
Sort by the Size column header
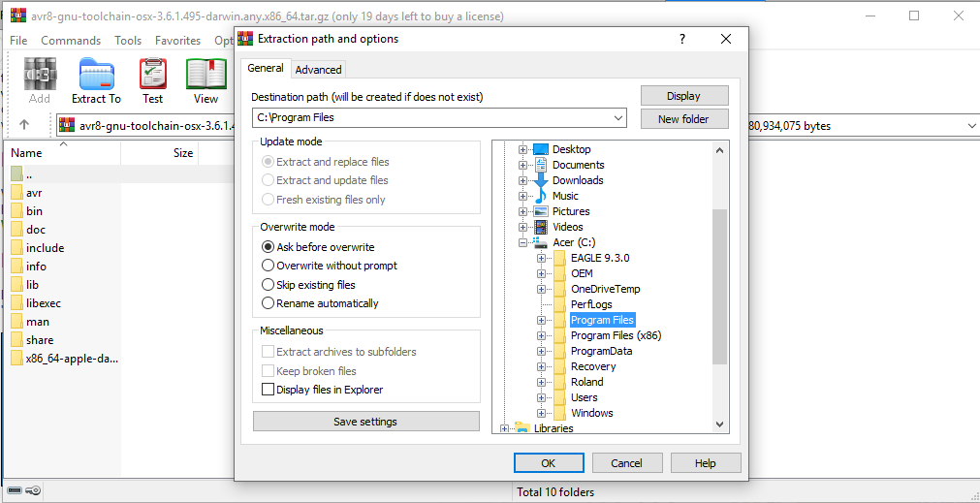(x=159, y=152)
